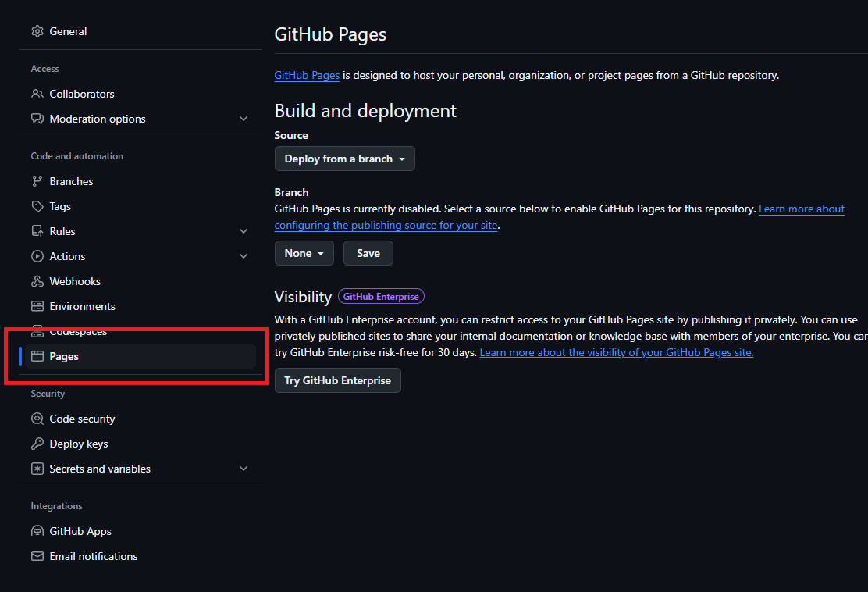Click the Moderation options label
This screenshot has width=868, height=592.
coord(98,119)
